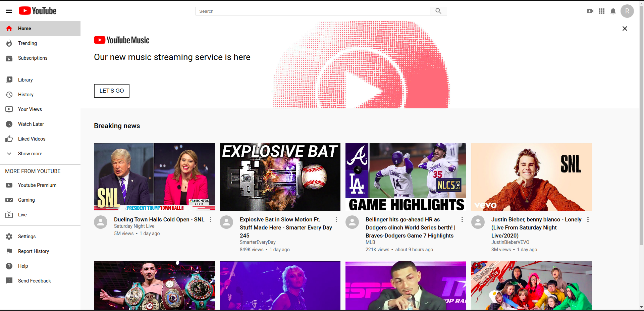Click the Watch Later clock icon
This screenshot has width=644, height=311.
(9, 124)
